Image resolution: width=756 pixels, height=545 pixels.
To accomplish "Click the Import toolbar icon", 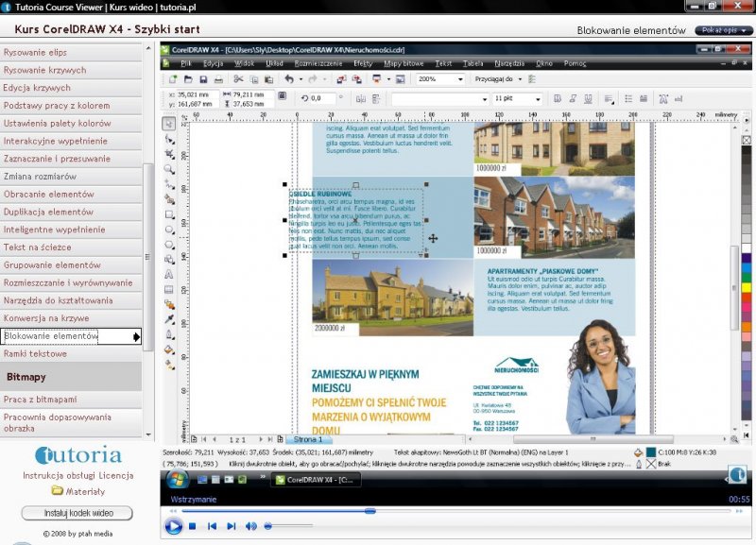I will click(341, 79).
